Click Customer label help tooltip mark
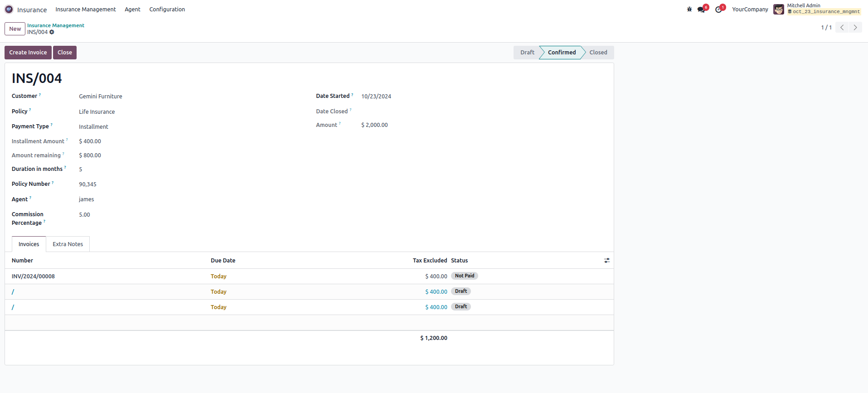Viewport: 868px width, 393px height. tap(40, 95)
